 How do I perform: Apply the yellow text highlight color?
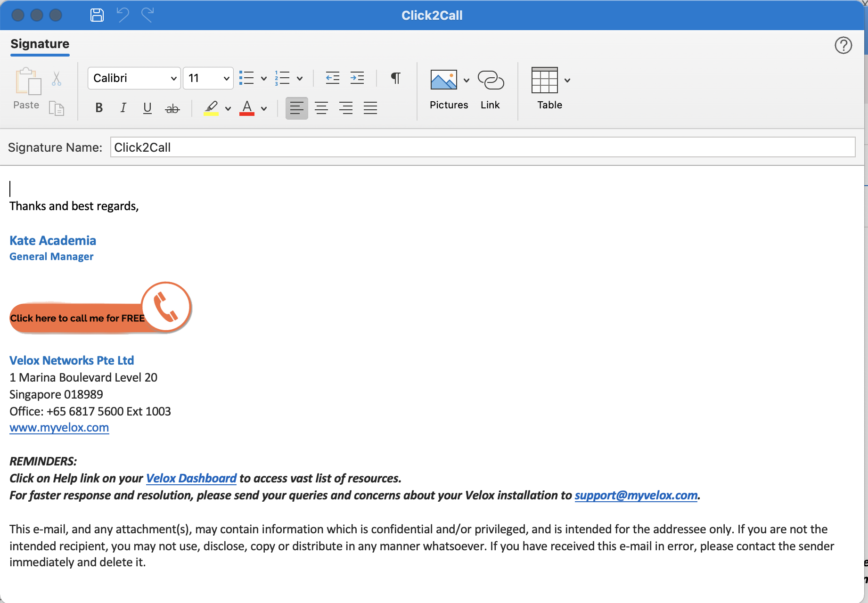(211, 108)
